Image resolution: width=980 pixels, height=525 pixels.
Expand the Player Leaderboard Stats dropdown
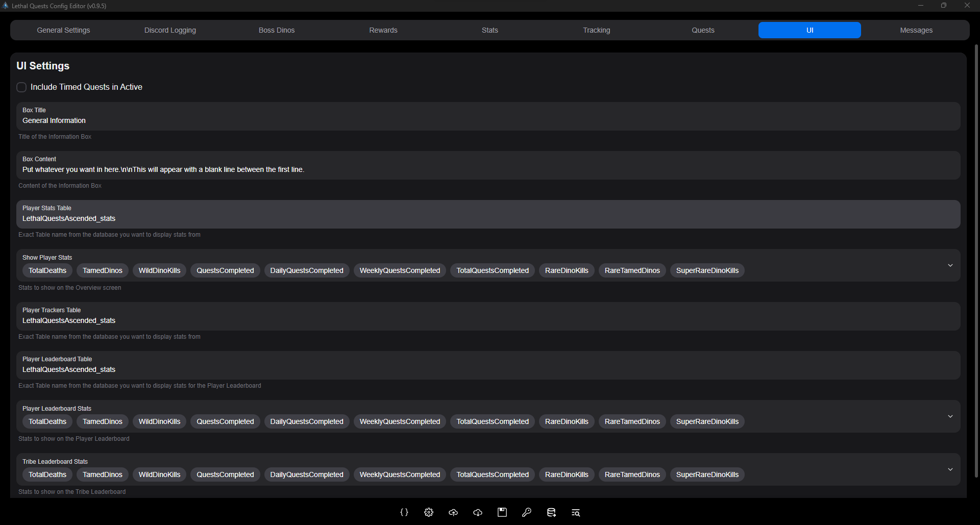point(950,416)
